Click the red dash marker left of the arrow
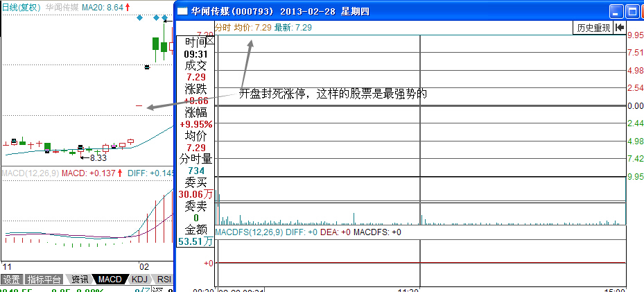 139,106
